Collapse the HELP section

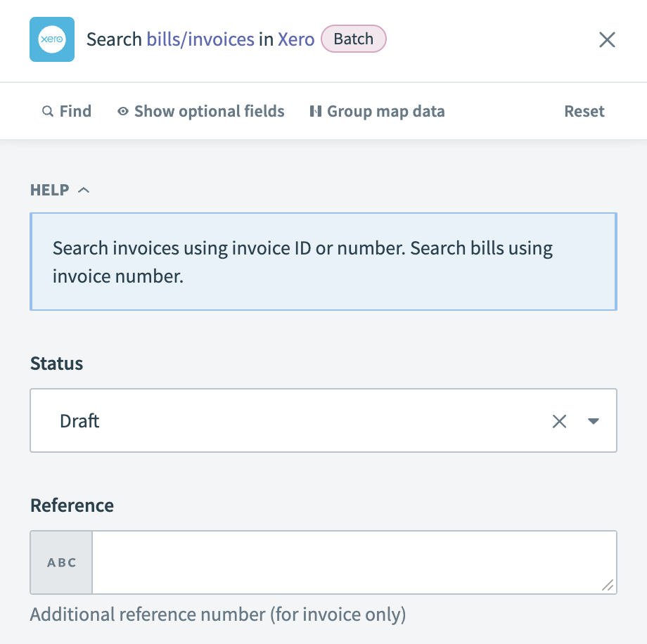(84, 190)
